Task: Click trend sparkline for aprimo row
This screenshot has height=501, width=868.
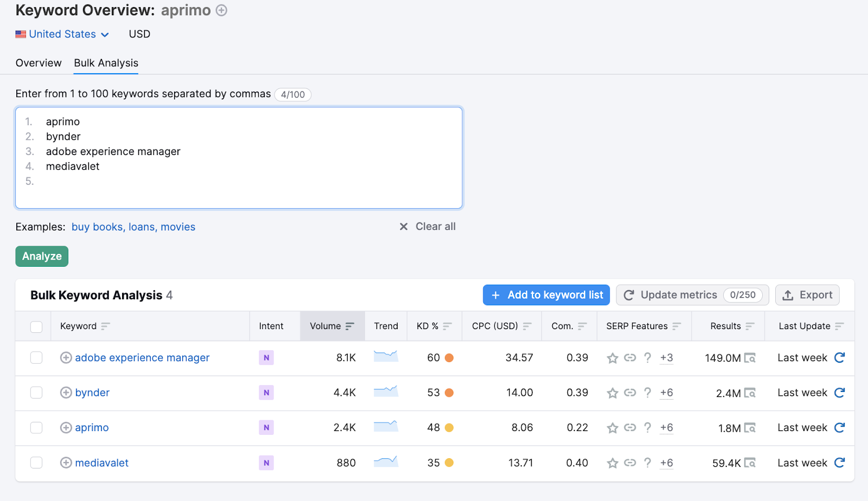Action: [386, 426]
